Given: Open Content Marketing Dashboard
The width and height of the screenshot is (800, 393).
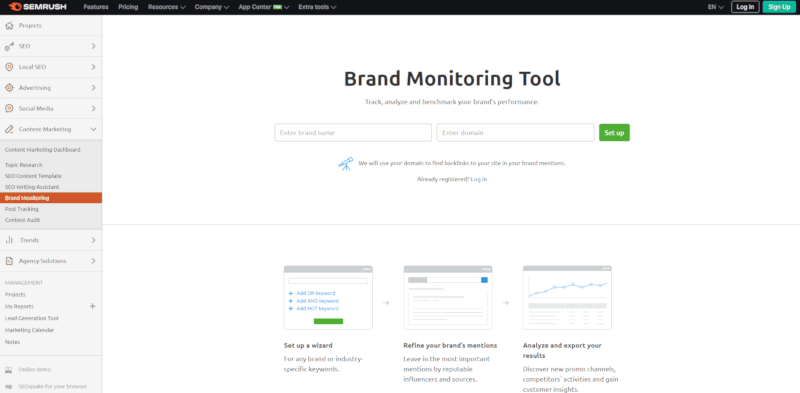Looking at the screenshot, I should pyautogui.click(x=42, y=150).
